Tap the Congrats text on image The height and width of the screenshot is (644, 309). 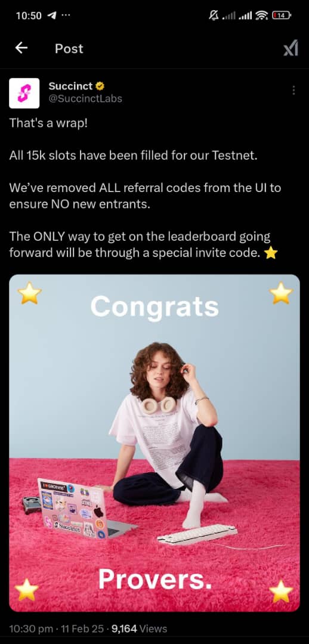click(x=154, y=306)
